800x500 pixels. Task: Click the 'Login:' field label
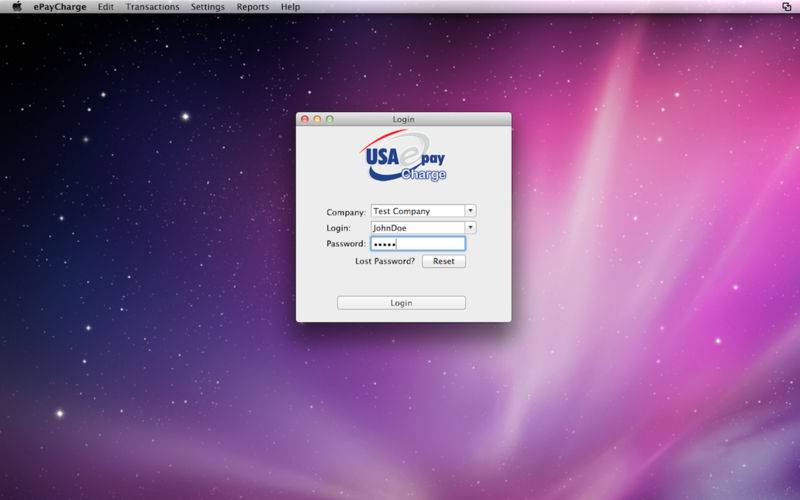338,228
